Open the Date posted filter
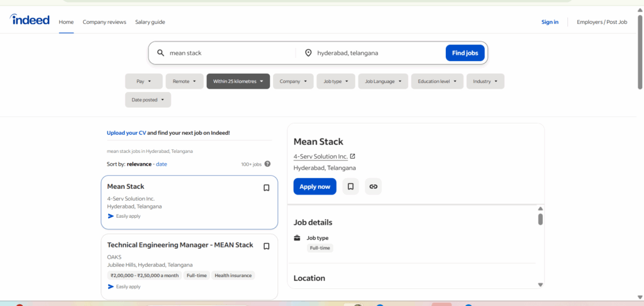 (148, 100)
